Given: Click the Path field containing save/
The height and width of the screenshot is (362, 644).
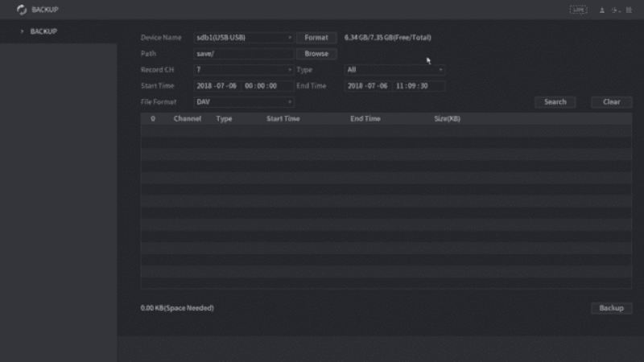Looking at the screenshot, I should coord(244,54).
